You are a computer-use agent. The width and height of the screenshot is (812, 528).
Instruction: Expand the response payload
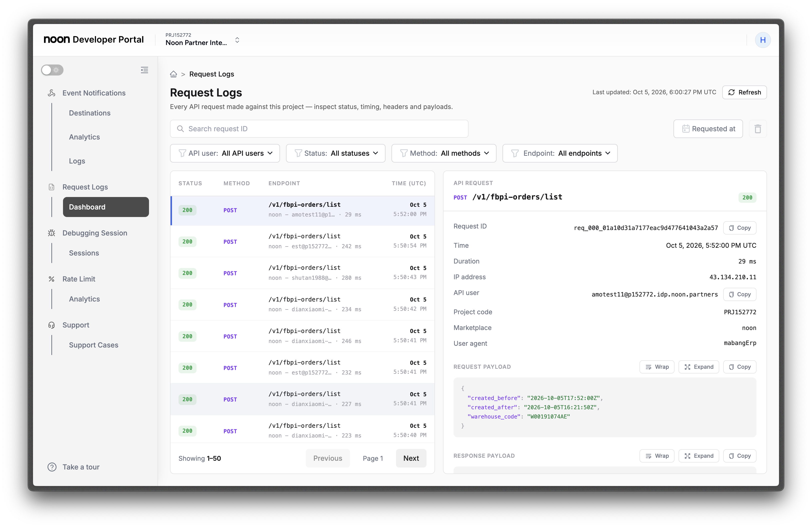(x=699, y=456)
